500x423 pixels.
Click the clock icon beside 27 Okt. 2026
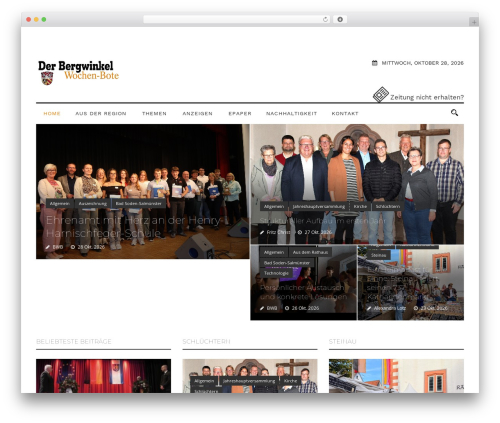tap(300, 232)
